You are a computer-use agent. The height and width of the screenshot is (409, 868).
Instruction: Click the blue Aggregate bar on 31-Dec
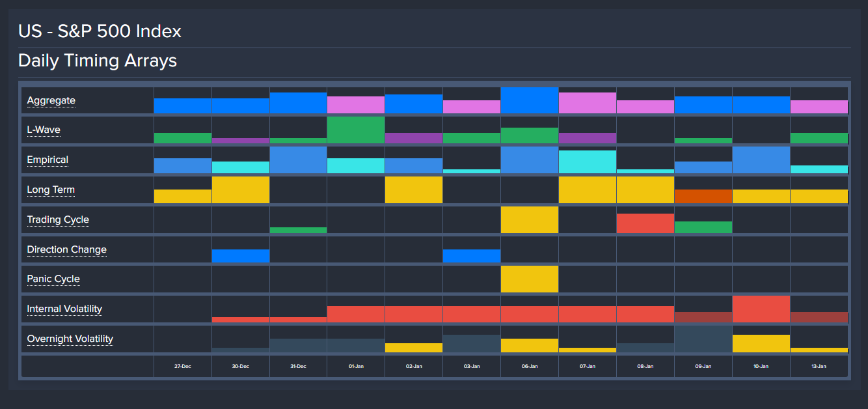[x=298, y=103]
